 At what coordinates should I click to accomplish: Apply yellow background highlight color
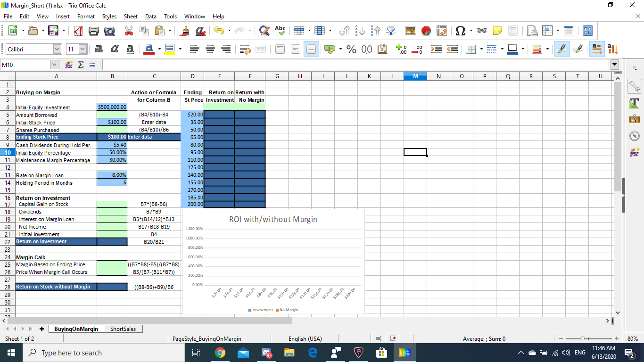coord(169,49)
